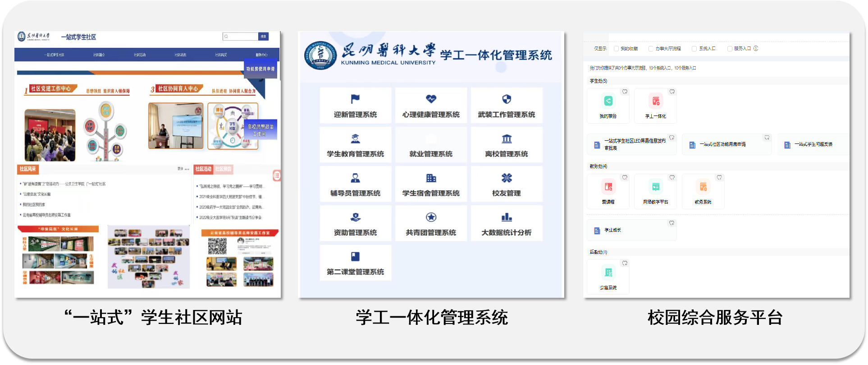Open 迎新管理系统 flag icon tile
The width and height of the screenshot is (868, 365).
coord(355,106)
